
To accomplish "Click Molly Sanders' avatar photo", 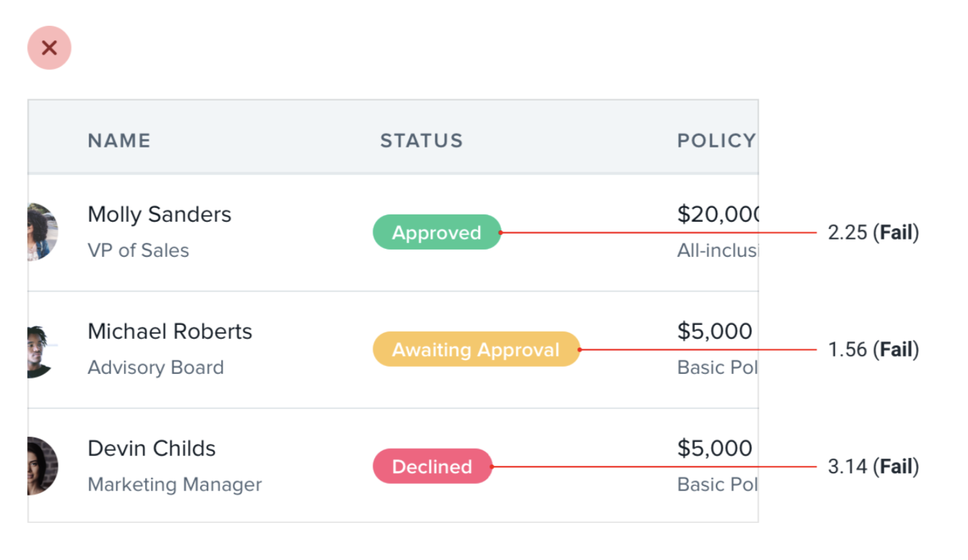I will pos(42,232).
